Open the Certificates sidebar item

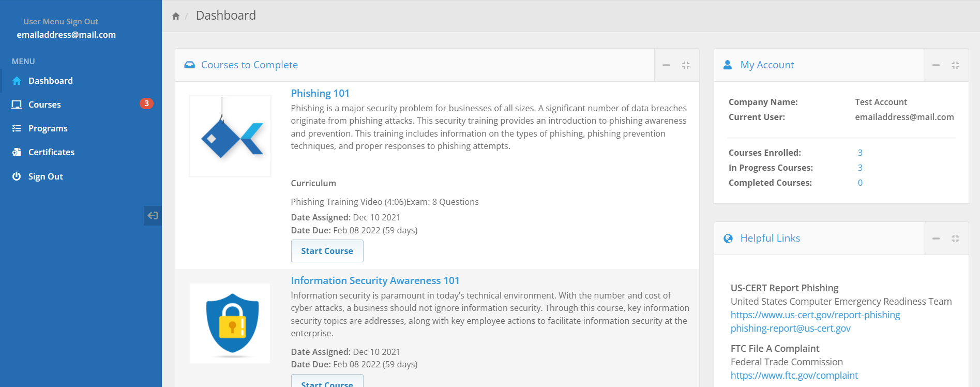(51, 152)
